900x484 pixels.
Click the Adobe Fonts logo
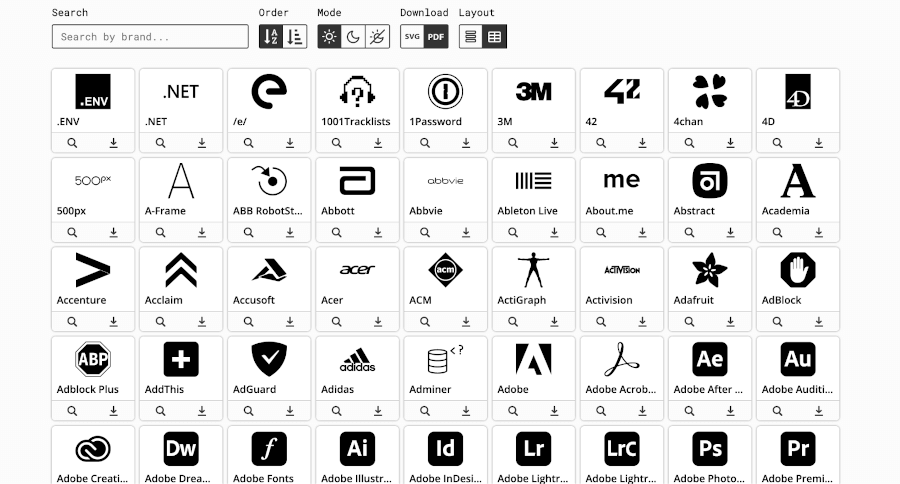tap(269, 448)
